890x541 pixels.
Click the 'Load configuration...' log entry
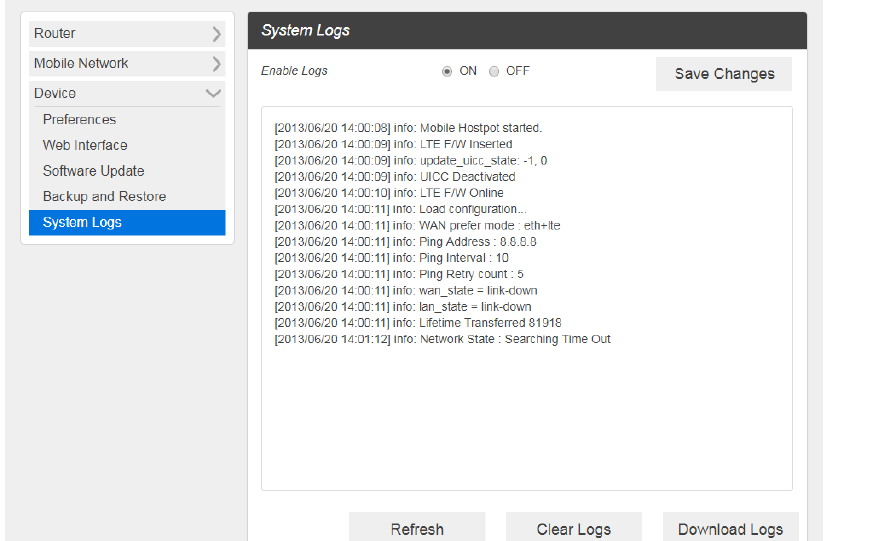tap(400, 209)
